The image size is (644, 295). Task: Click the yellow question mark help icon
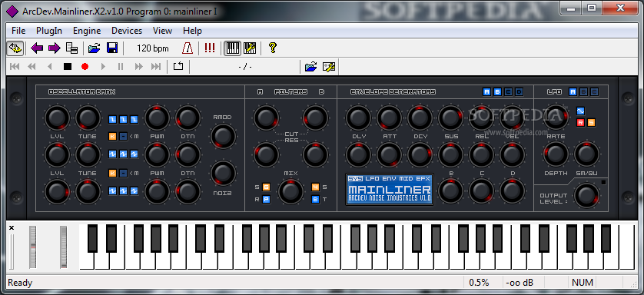coord(272,48)
